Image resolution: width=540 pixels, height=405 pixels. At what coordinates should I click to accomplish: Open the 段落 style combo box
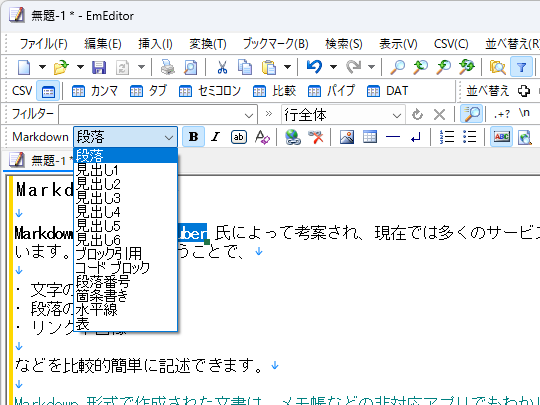coord(125,137)
